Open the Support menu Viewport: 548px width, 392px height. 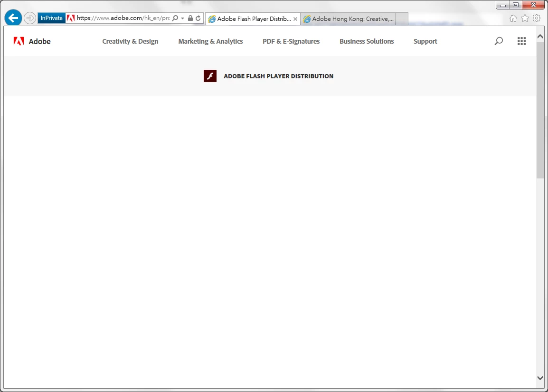click(x=425, y=41)
